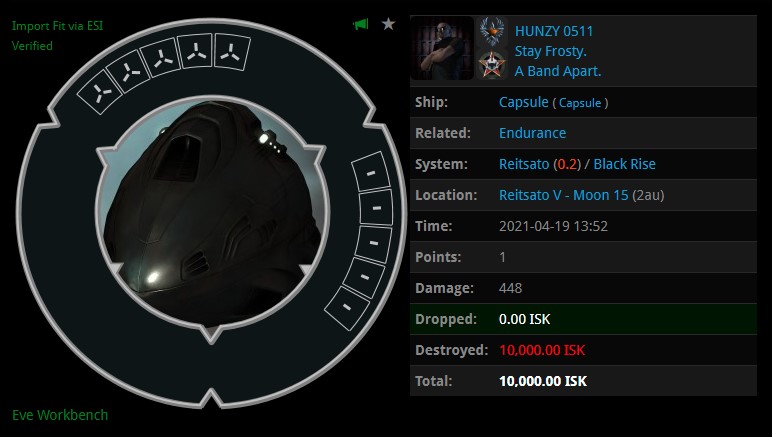Click the topmost empty low slot icon
Screen dimensions: 772x437
[371, 172]
